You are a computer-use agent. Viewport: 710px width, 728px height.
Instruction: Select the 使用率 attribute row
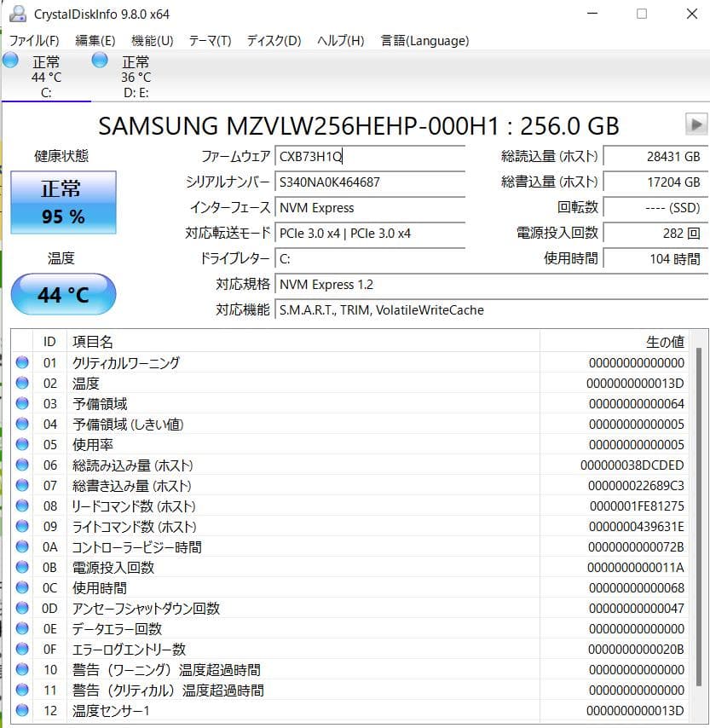click(349, 444)
